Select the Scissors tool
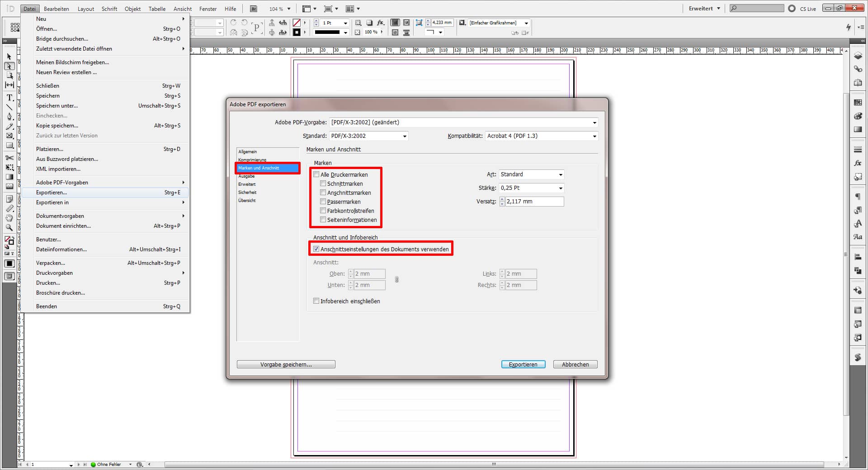 (9, 158)
